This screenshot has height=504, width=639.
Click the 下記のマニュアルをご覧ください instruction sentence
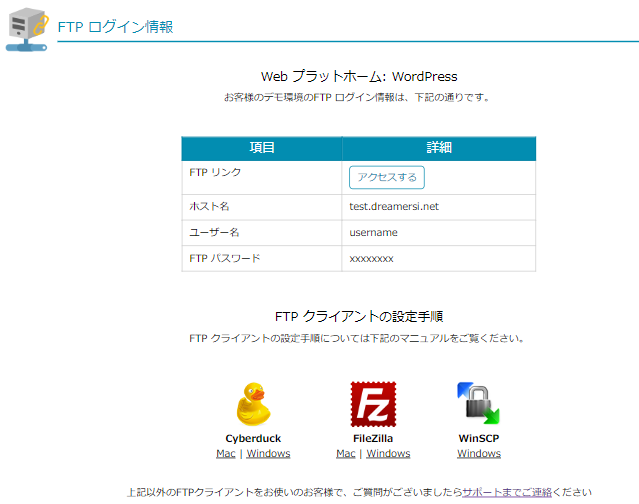click(357, 338)
